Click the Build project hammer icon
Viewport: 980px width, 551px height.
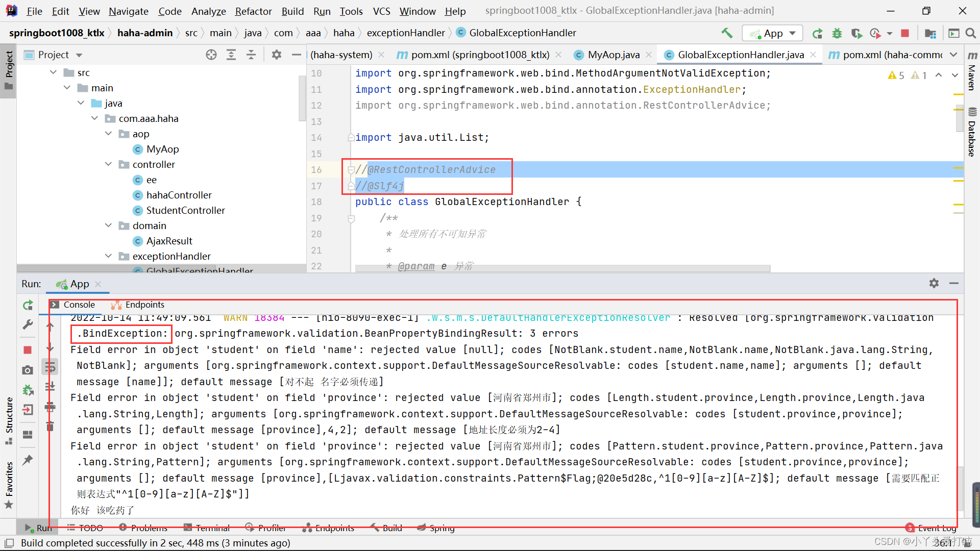pyautogui.click(x=727, y=33)
